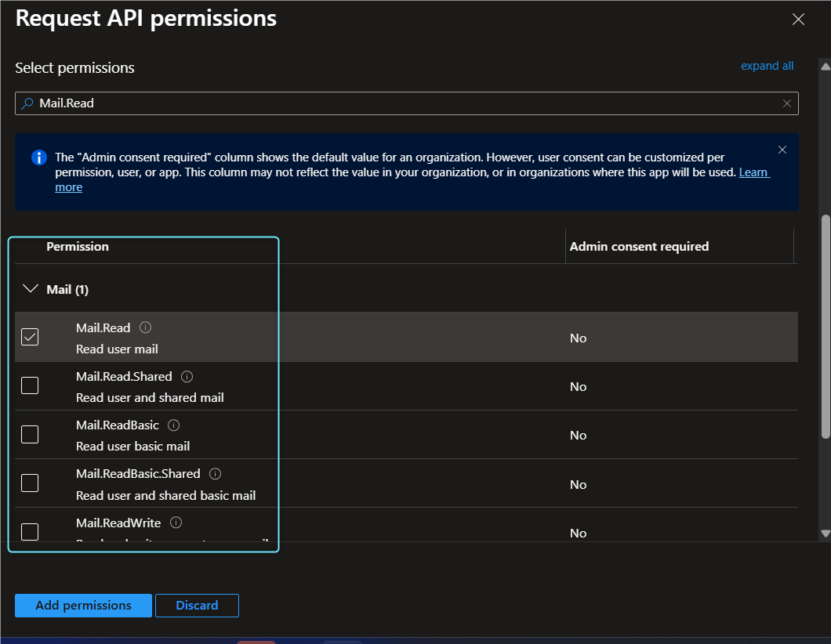Click the 'Read user mail' description
The height and width of the screenshot is (644, 831).
coord(117,349)
